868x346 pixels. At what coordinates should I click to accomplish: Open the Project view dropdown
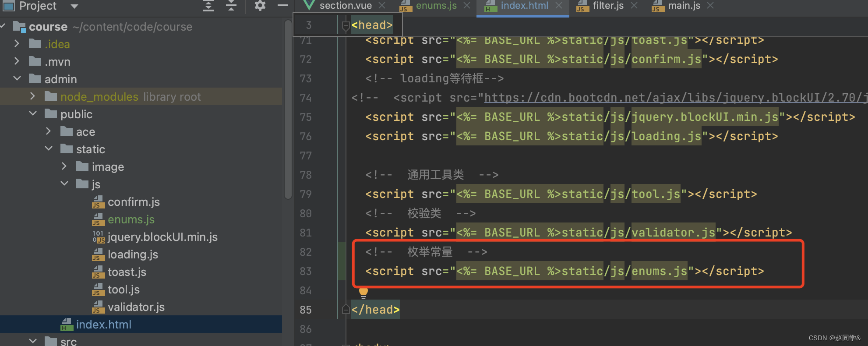[x=74, y=6]
